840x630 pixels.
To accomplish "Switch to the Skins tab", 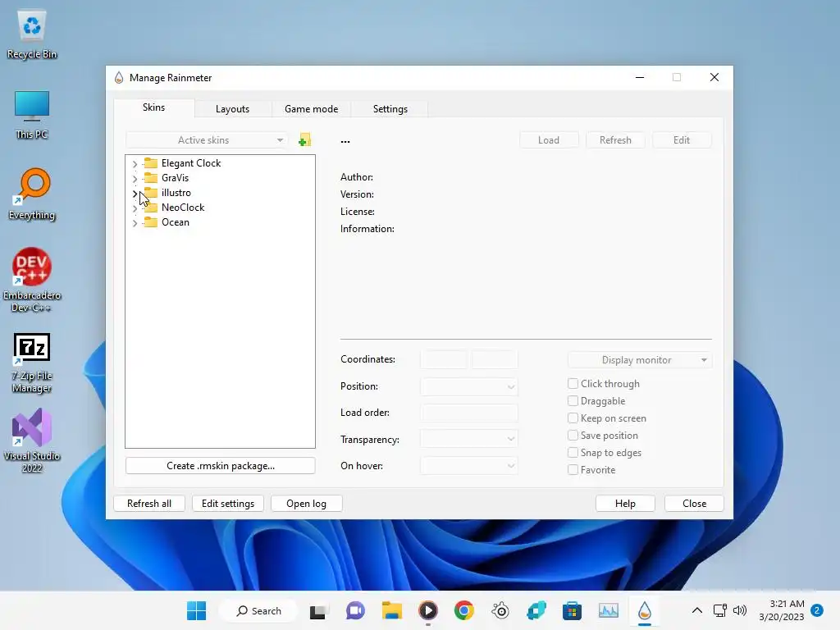I will tap(153, 107).
